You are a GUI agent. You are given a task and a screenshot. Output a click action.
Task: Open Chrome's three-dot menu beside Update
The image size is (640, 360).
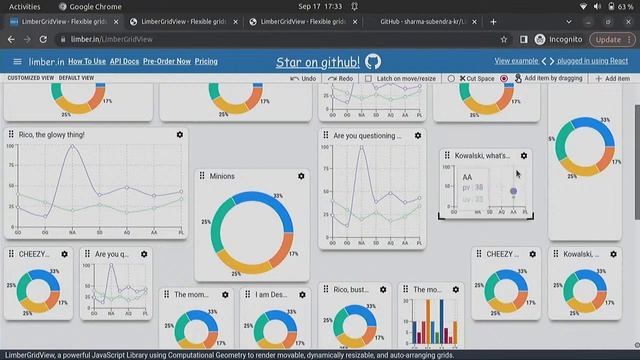[629, 40]
